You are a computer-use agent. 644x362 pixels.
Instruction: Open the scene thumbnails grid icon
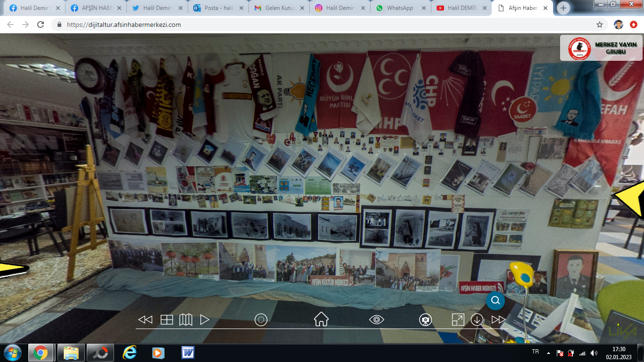(167, 320)
